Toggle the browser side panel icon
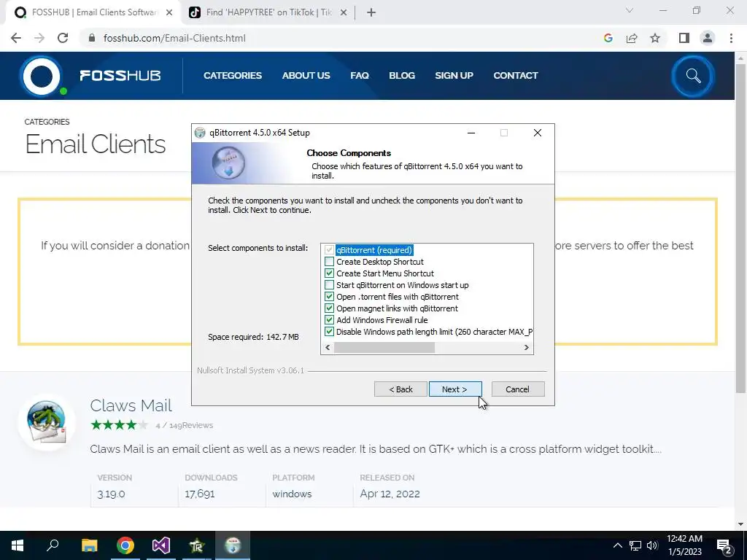Viewport: 747px width, 560px height. pos(684,38)
